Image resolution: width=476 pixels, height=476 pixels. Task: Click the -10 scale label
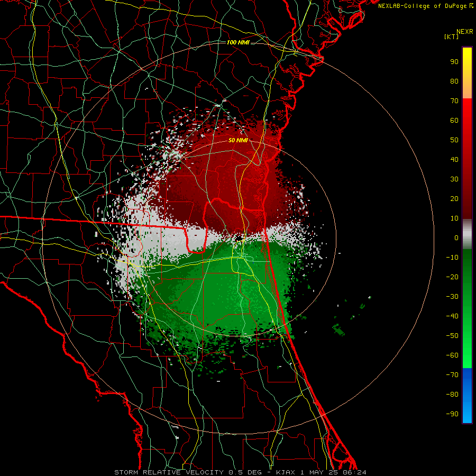coord(452,258)
